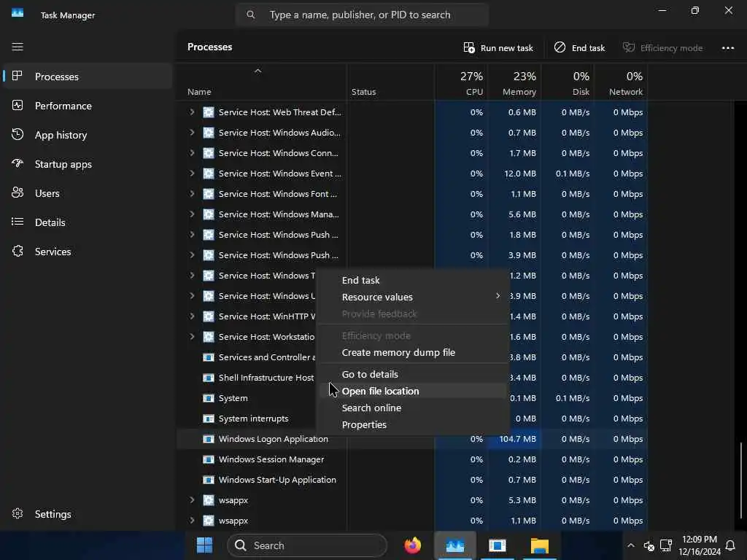Viewport: 747px width, 560px height.
Task: Select Services and Controller app row
Action: [x=411, y=357]
